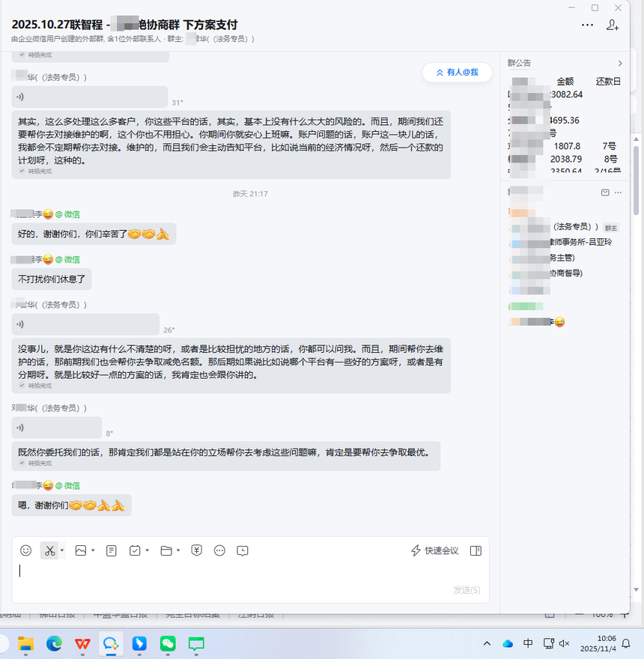Click the background window scrollbar up arrow
644x659 pixels.
click(x=636, y=139)
